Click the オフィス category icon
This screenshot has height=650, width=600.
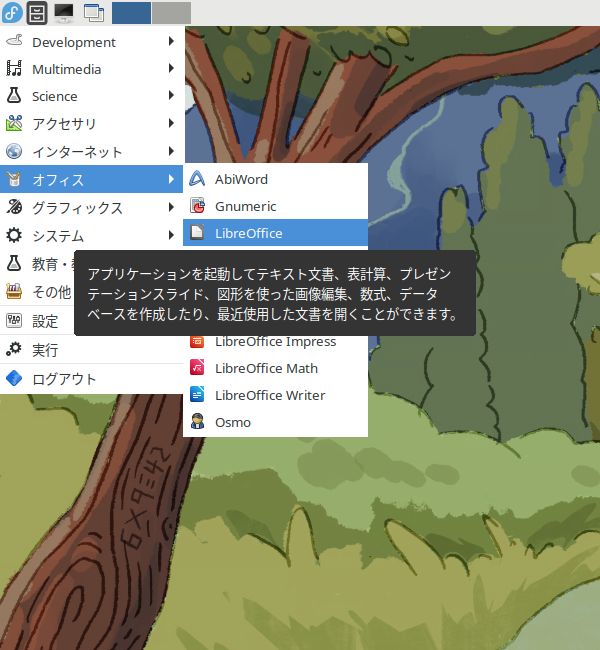(14, 179)
